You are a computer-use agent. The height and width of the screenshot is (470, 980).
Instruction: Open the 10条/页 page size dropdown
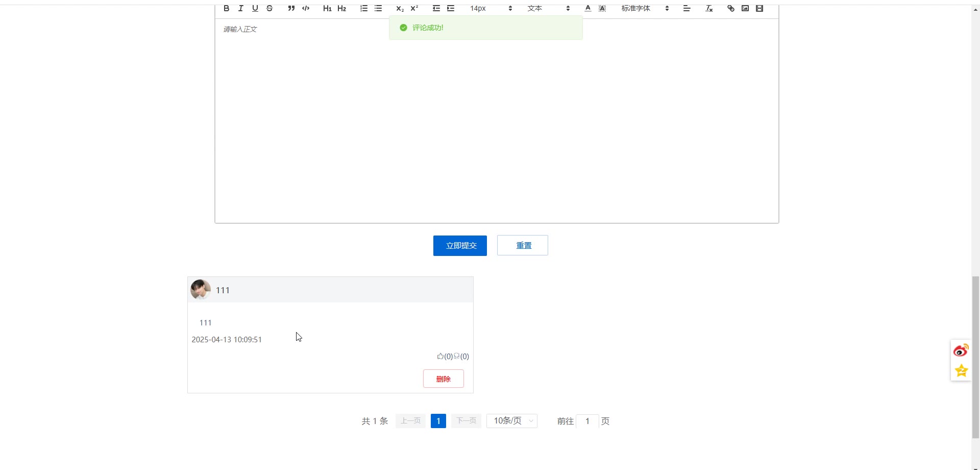512,421
